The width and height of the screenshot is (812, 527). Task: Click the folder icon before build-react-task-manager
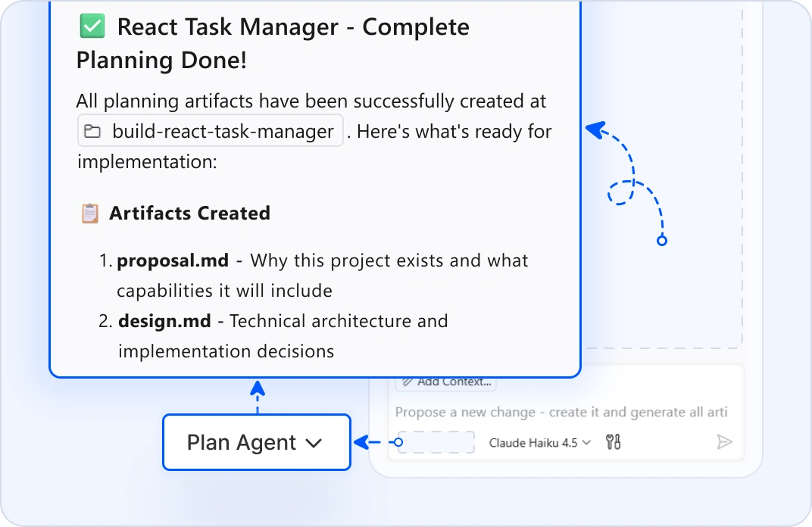92,132
